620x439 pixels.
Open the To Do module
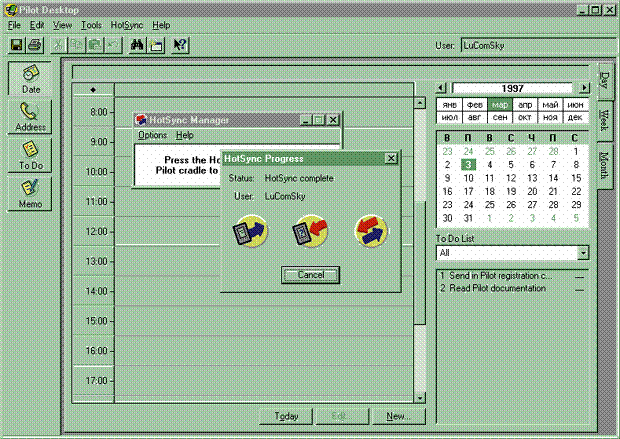tap(30, 155)
